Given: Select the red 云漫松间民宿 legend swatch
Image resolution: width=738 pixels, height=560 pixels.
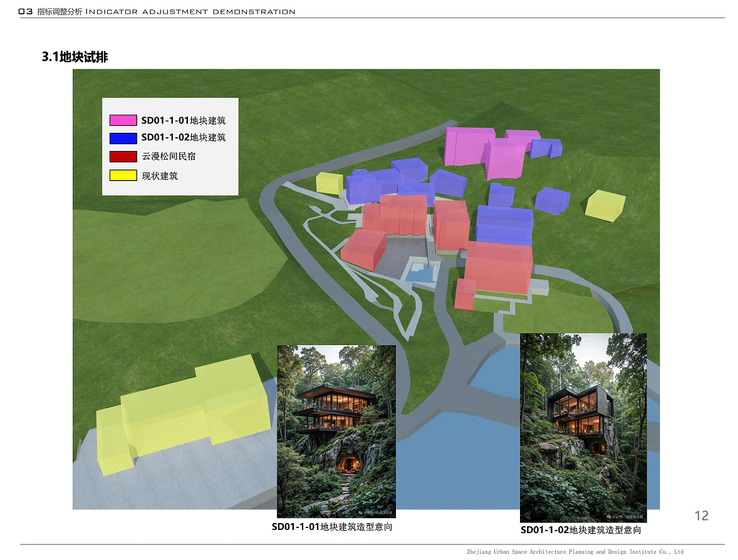Looking at the screenshot, I should pyautogui.click(x=123, y=157).
